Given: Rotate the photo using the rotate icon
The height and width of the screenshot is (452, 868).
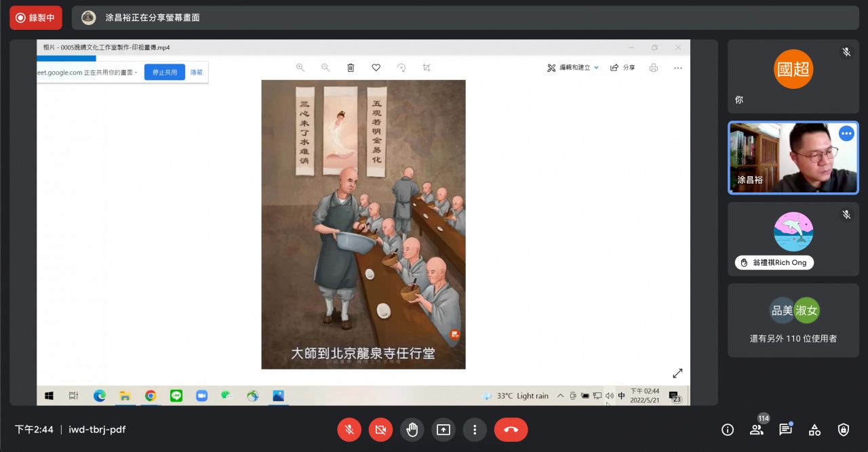Looking at the screenshot, I should 401,68.
